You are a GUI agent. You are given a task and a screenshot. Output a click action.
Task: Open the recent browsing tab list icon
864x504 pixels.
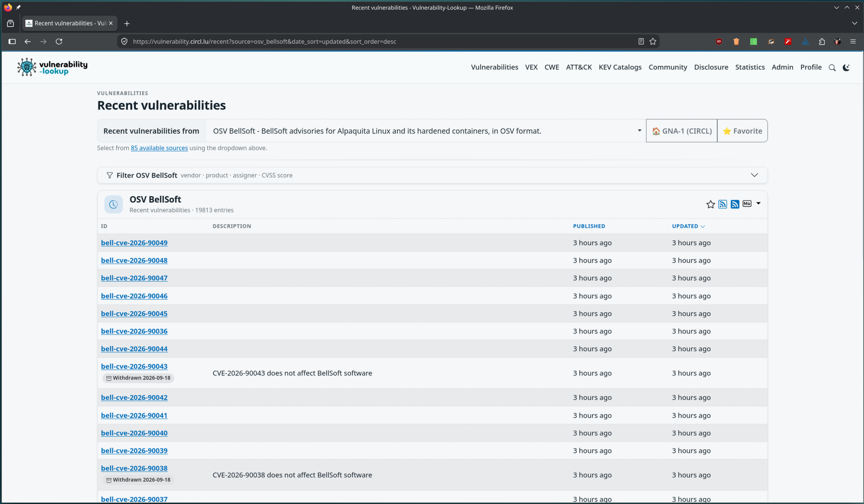[10, 24]
